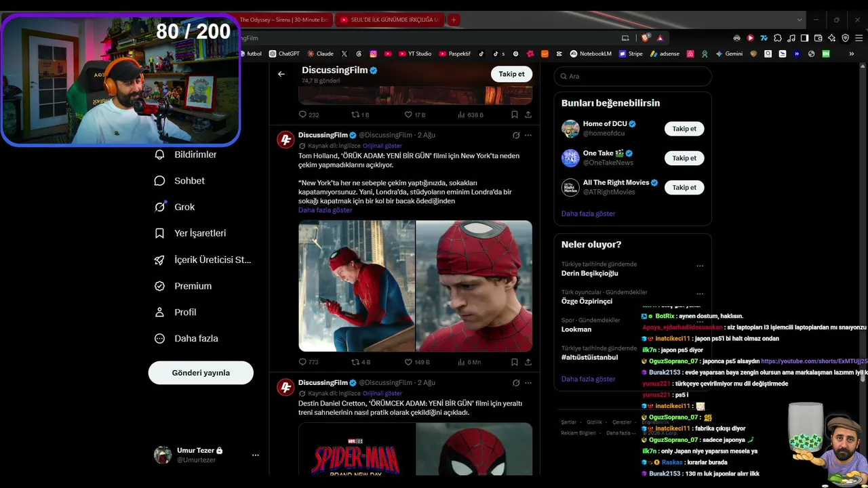Image resolution: width=868 pixels, height=488 pixels.
Task: Open Brave Shields lion icon in address bar
Action: tap(645, 38)
